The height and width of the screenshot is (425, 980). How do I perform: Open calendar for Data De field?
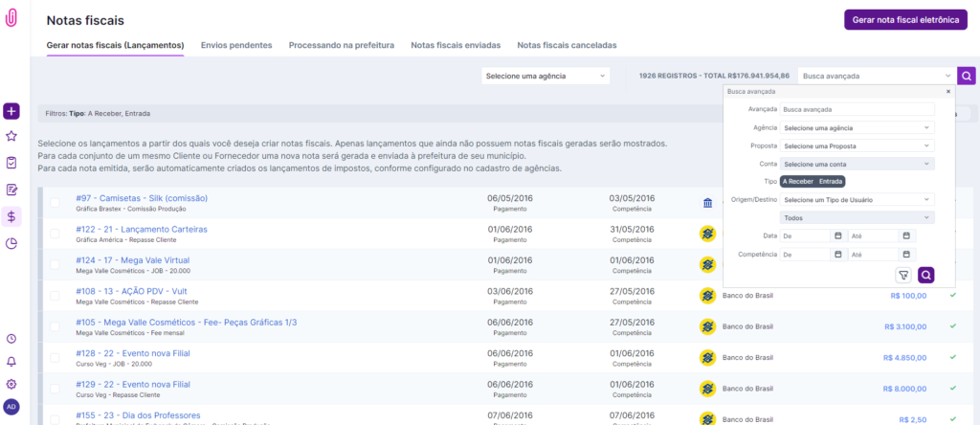(837, 236)
